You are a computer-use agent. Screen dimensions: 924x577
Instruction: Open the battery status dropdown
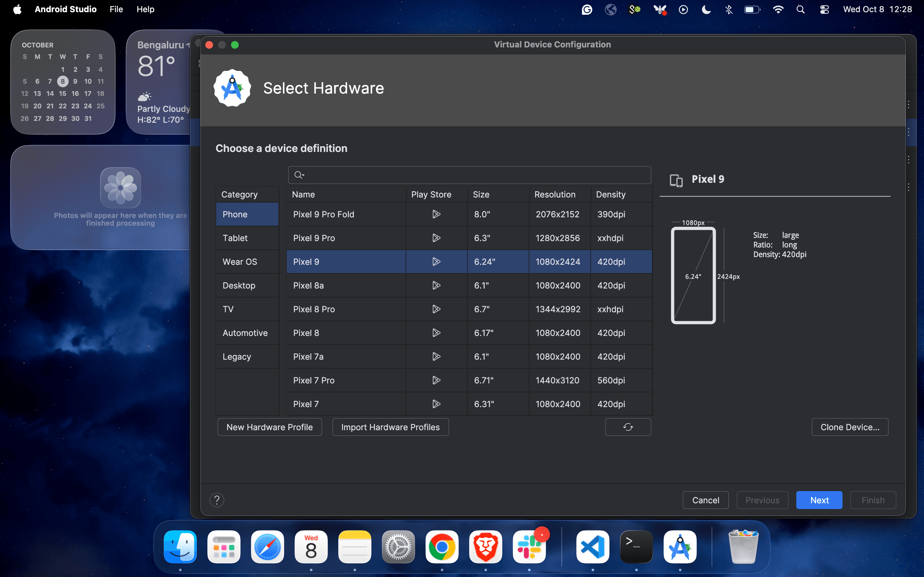(x=752, y=9)
